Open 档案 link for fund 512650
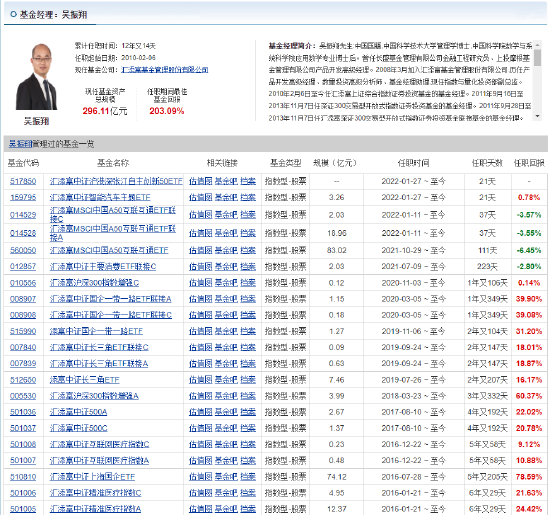 tap(248, 380)
